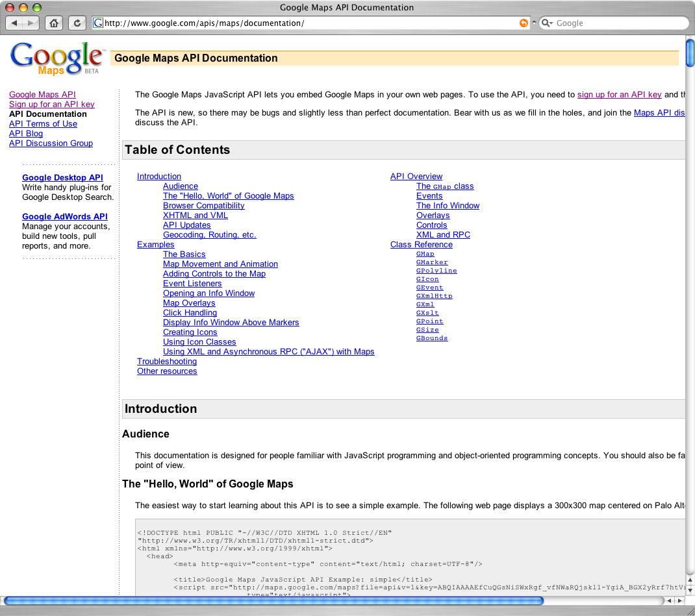The image size is (695, 616).
Task: Open GMarker class reference link
Action: tap(432, 262)
